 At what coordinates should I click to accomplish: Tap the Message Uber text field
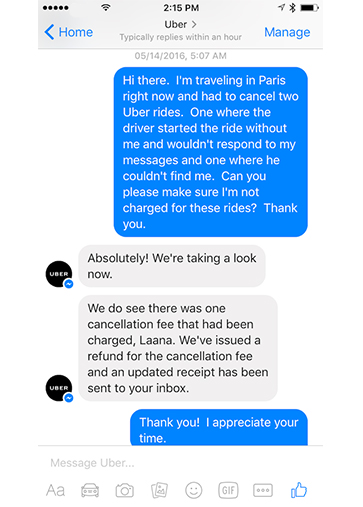[180, 463]
